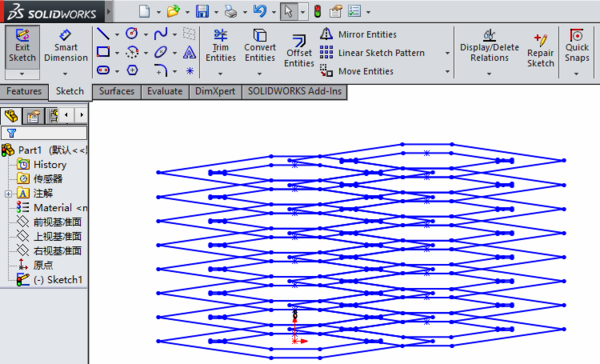Open the Linear Sketch Pattern dropdown arrow
The image size is (600, 364).
pos(447,53)
